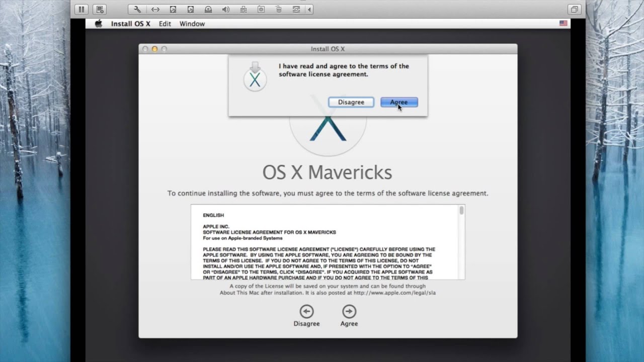Click the US flag input menu
This screenshot has width=644, height=362.
click(x=563, y=24)
